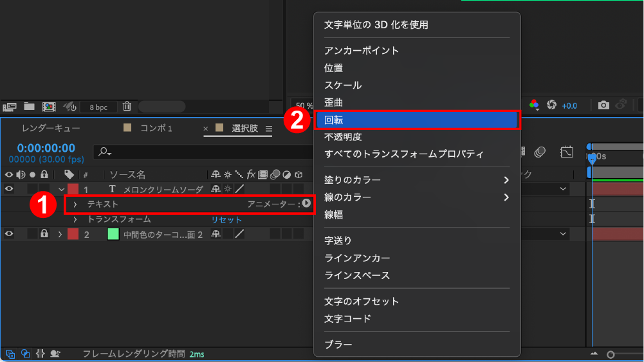Open the Graph Editor

click(x=566, y=152)
